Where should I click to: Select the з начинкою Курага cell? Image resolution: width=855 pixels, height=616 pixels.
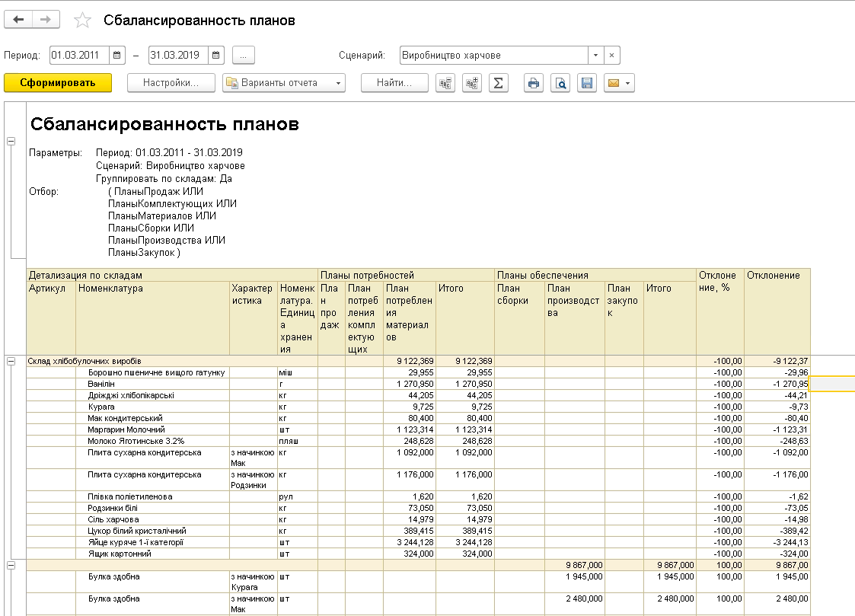pos(253,582)
